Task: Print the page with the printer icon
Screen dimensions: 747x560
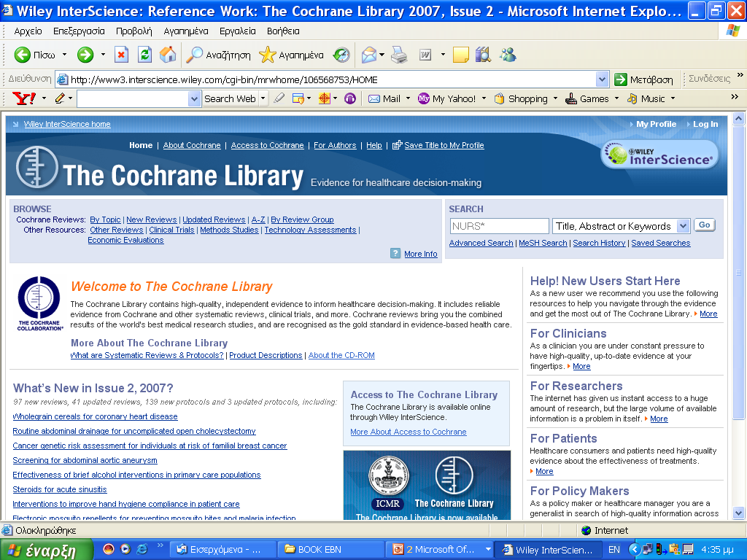Action: 399,55
